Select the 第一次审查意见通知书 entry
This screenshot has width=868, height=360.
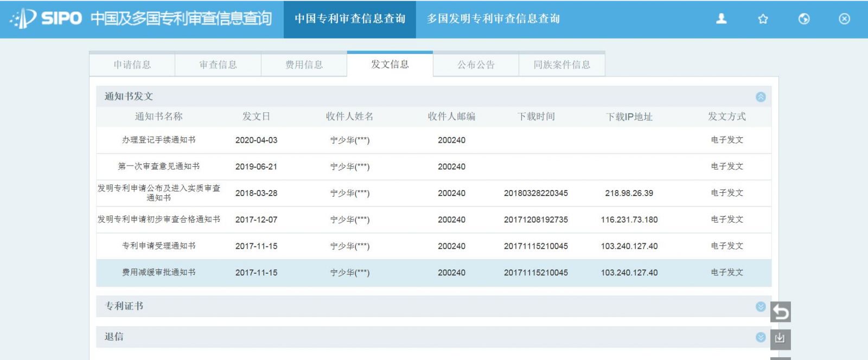click(158, 167)
